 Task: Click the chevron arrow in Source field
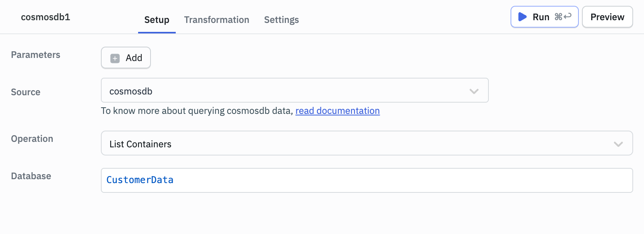pyautogui.click(x=474, y=91)
